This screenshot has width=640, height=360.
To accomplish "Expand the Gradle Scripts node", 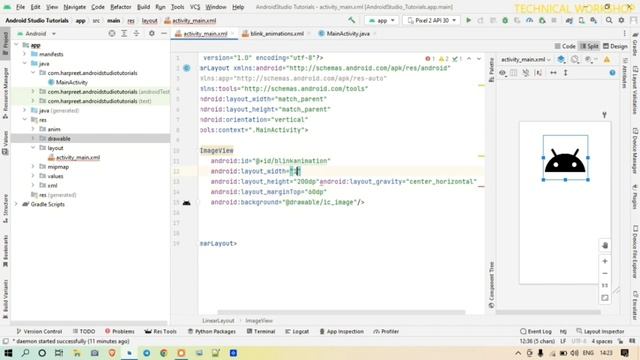I will pyautogui.click(x=16, y=204).
